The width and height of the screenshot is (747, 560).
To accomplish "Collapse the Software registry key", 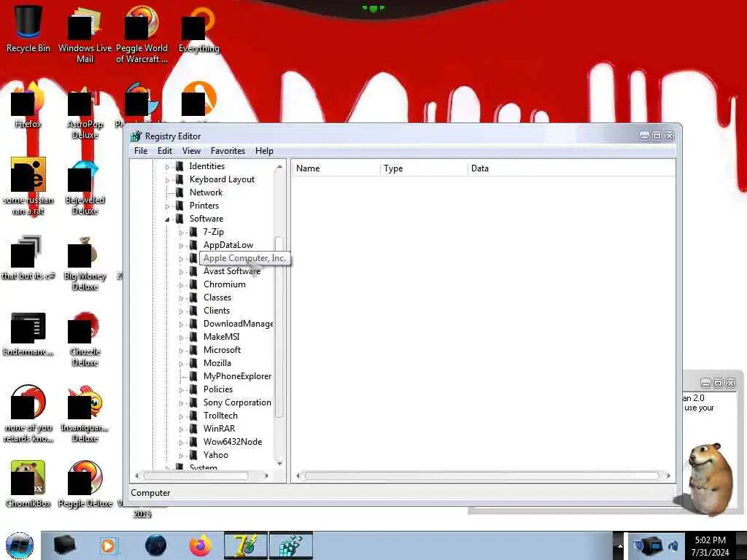I will click(167, 219).
